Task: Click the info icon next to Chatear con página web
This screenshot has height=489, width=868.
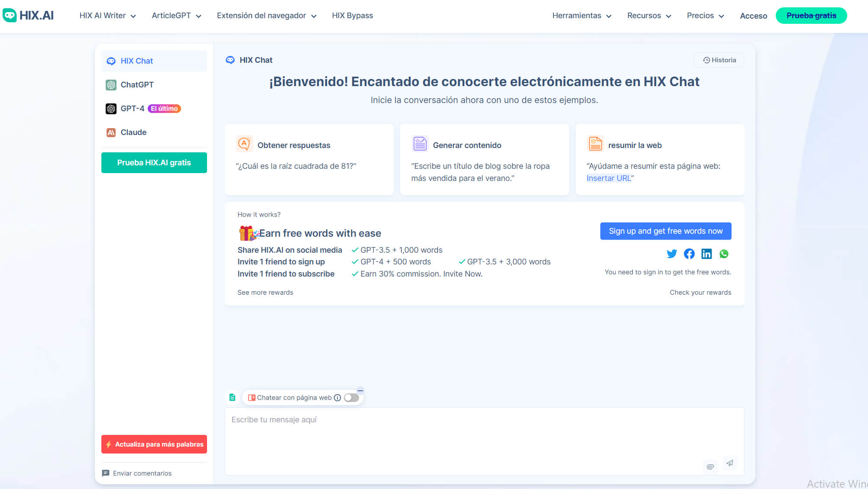Action: pos(337,398)
